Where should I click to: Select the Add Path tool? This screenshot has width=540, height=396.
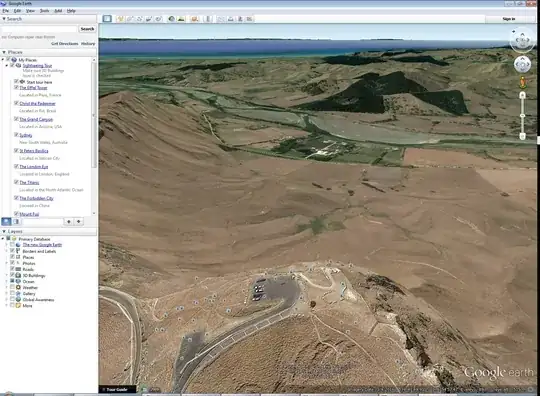[139, 19]
